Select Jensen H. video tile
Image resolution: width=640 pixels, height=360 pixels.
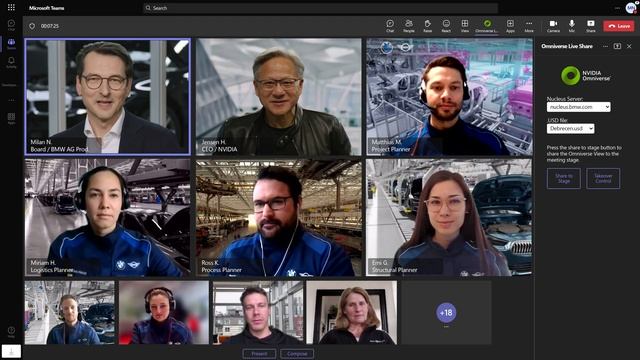point(279,97)
